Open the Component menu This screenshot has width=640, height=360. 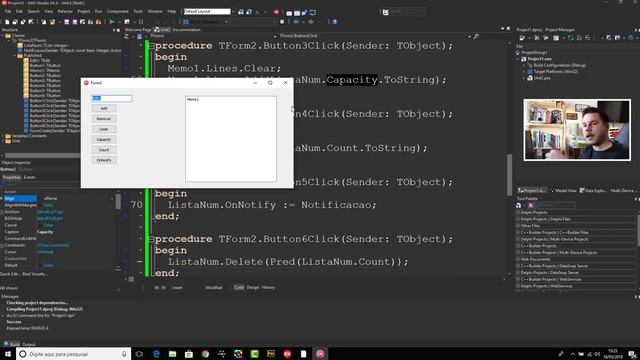pos(118,11)
